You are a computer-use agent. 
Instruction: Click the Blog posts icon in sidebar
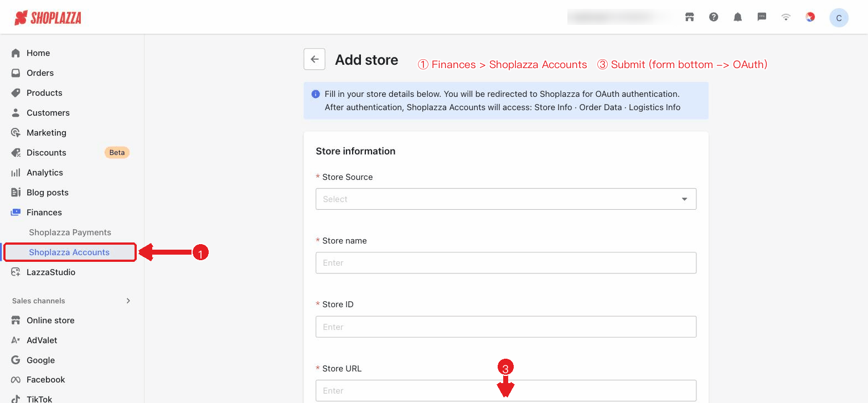(x=15, y=193)
